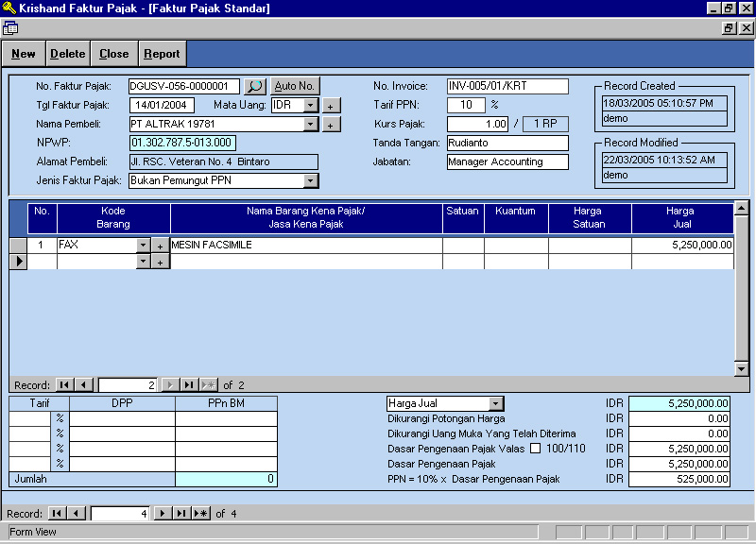The image size is (756, 544).
Task: Go to last item record in grid navigator
Action: coord(189,384)
